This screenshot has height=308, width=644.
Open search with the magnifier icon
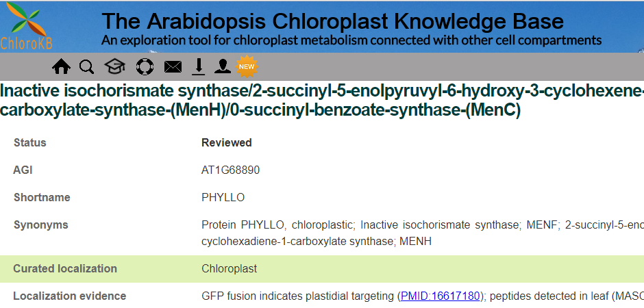pos(86,66)
